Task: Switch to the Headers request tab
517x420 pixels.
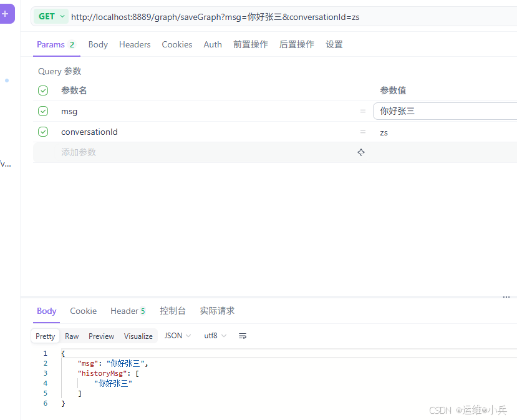Action: (x=135, y=44)
